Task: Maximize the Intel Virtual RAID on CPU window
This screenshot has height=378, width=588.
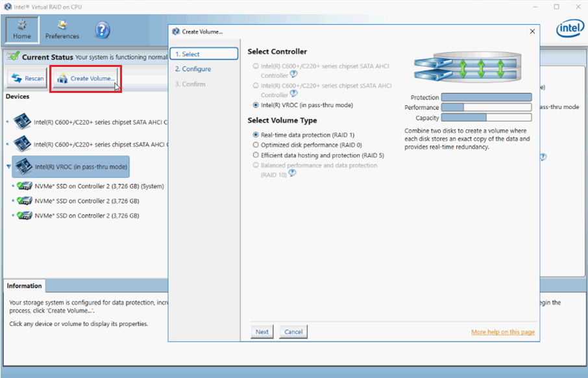Action: [x=556, y=6]
